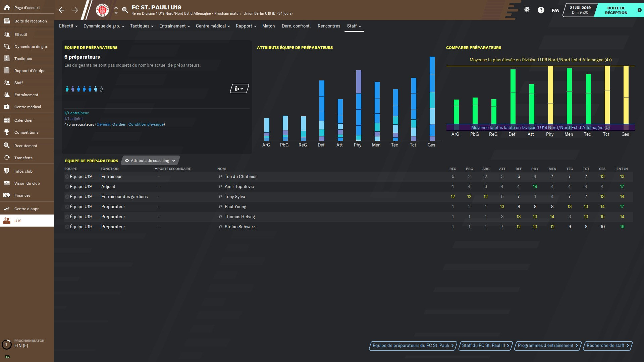Screen dimensions: 644x362
Task: Tick the checkbox beside Ton du Chatinier
Action: [x=67, y=177]
